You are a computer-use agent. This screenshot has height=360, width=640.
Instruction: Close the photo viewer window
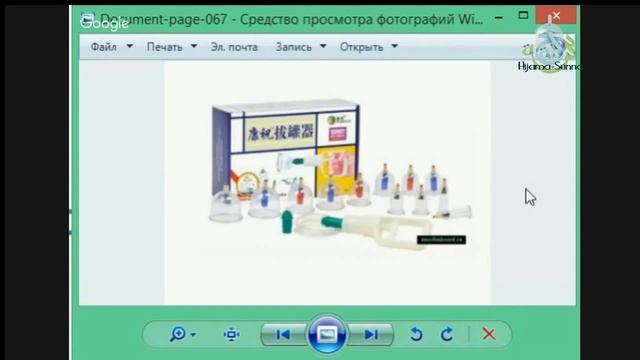556,16
